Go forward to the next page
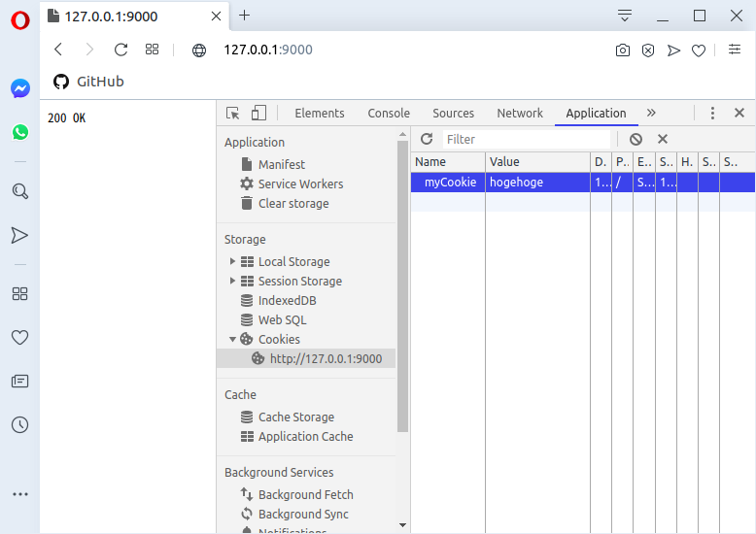The width and height of the screenshot is (756, 534). click(89, 50)
